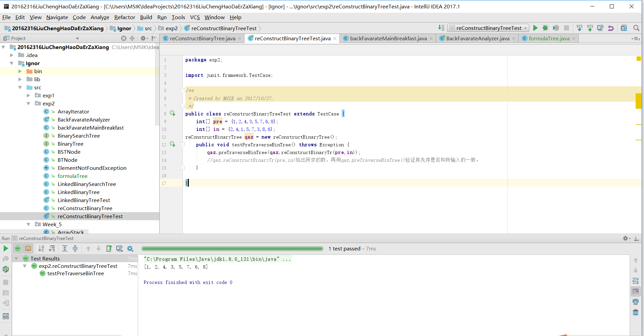644x336 pixels.
Task: Expand the bin folder
Action: pyautogui.click(x=20, y=71)
